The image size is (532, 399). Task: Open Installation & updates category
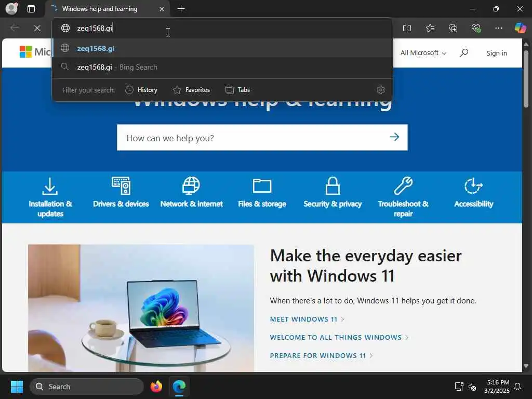(50, 197)
